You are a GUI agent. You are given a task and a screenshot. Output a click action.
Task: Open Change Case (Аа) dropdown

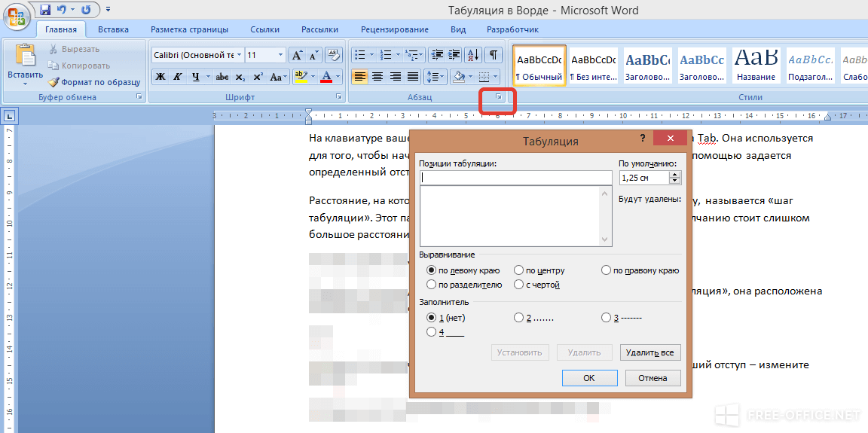(279, 76)
